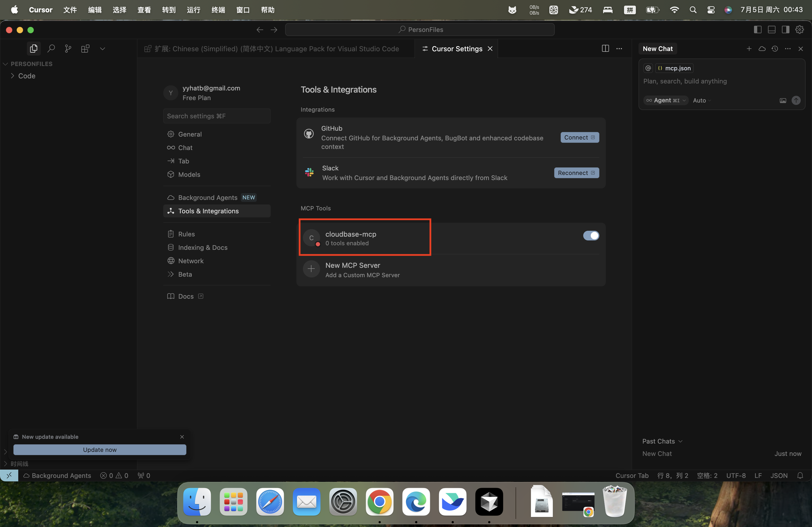Show chat history clock icon

coord(775,49)
